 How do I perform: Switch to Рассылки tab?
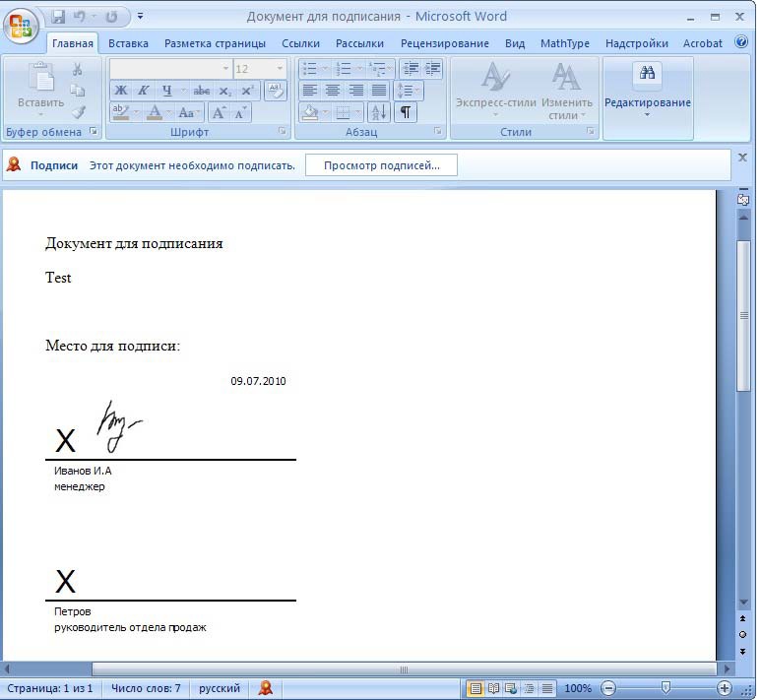[x=359, y=43]
